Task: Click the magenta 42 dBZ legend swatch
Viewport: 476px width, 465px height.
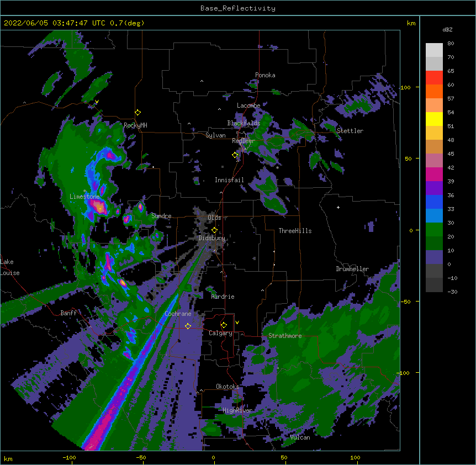Action: pyautogui.click(x=434, y=174)
